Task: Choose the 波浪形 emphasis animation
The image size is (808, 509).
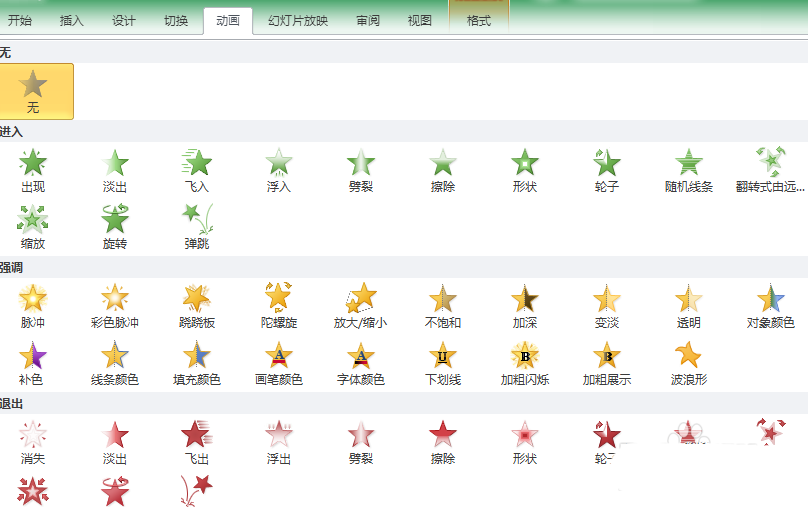Action: [689, 364]
